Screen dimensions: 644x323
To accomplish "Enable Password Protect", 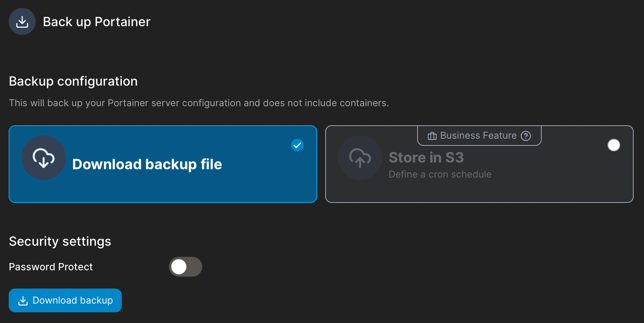I will tap(185, 267).
